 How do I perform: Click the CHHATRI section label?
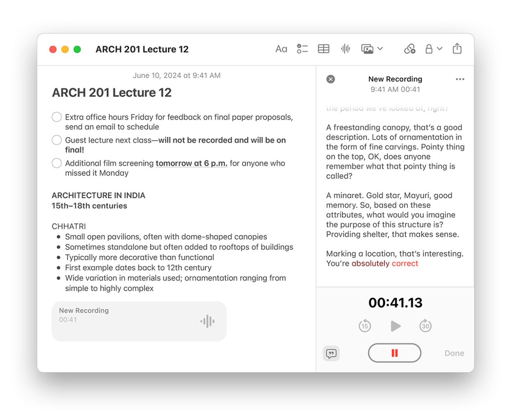click(x=69, y=226)
